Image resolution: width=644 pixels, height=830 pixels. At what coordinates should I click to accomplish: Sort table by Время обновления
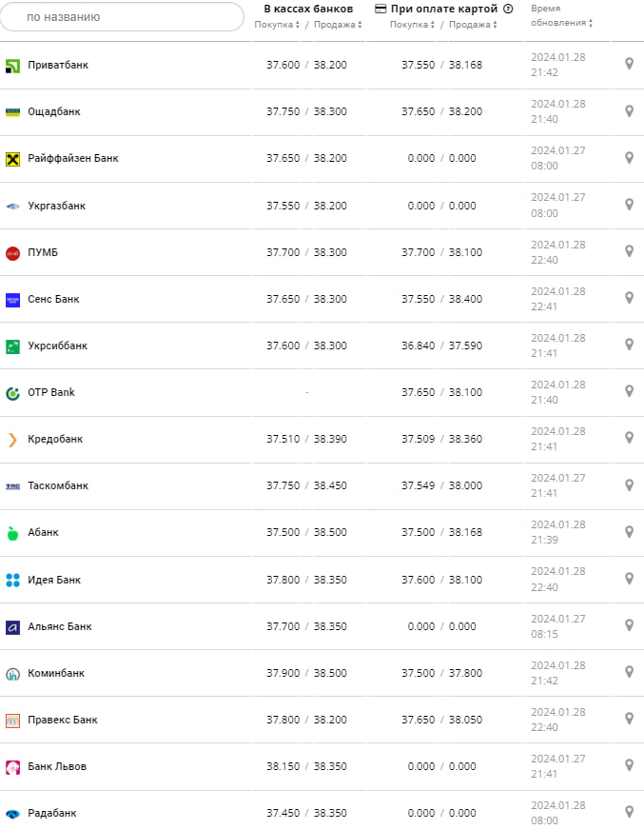click(560, 16)
